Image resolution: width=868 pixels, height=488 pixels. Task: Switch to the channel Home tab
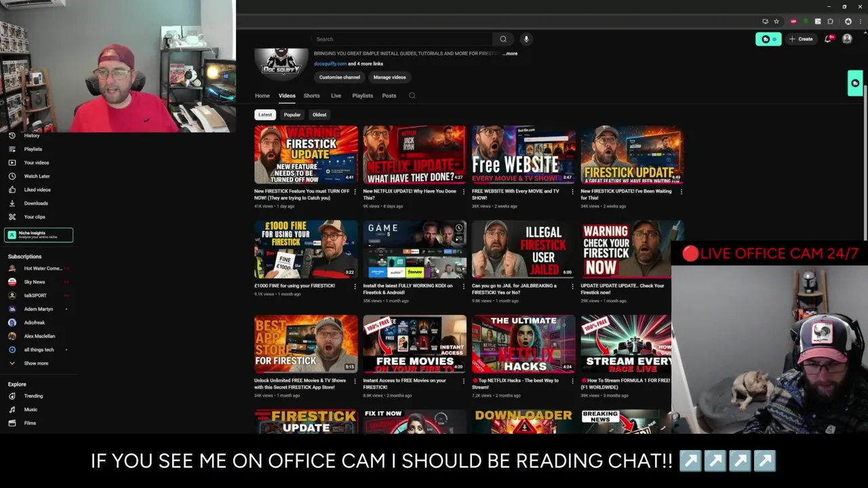[x=262, y=96]
